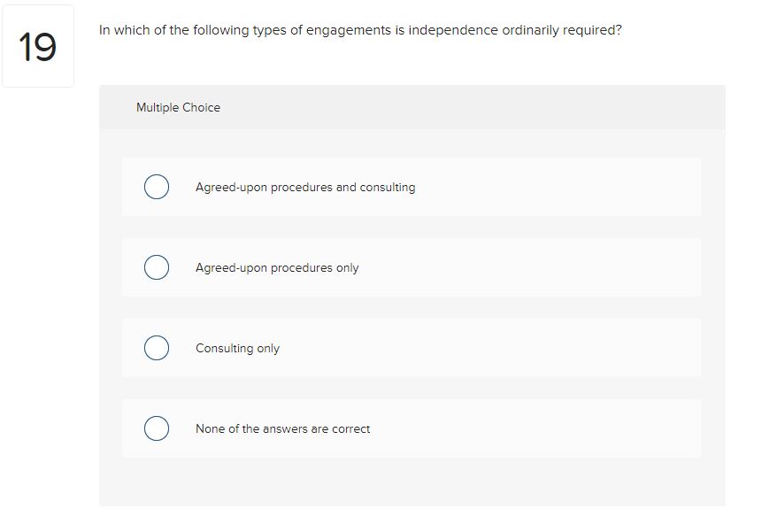Screen dimensions: 777x532
Task: Click the question number 19 card
Action: click(39, 46)
